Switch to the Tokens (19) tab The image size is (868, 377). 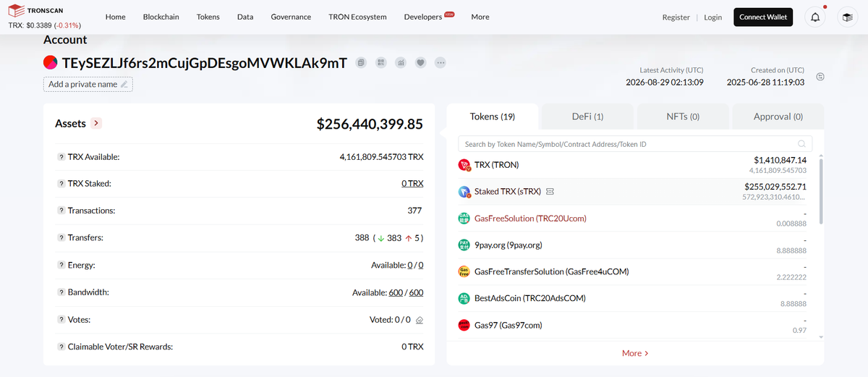pos(493,117)
